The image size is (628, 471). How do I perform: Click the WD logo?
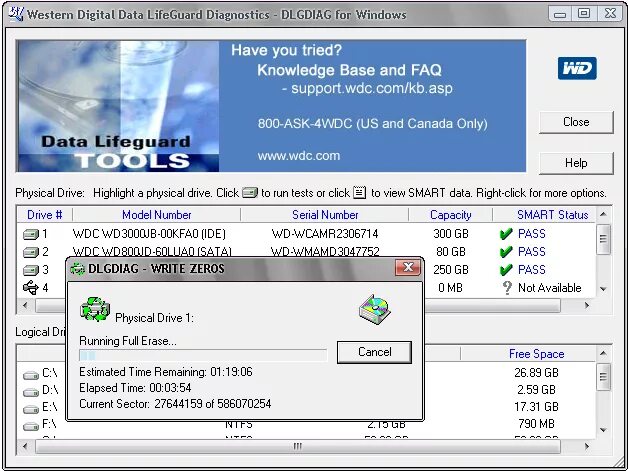(x=577, y=68)
